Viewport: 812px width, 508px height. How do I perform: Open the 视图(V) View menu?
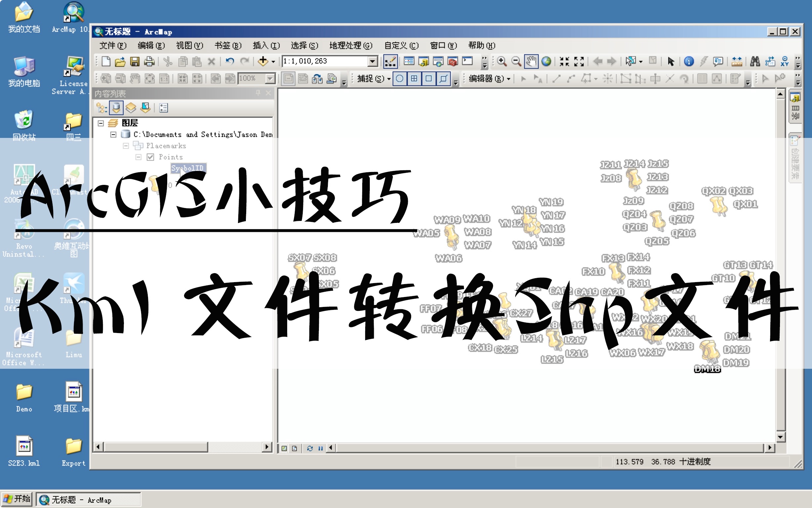[190, 45]
